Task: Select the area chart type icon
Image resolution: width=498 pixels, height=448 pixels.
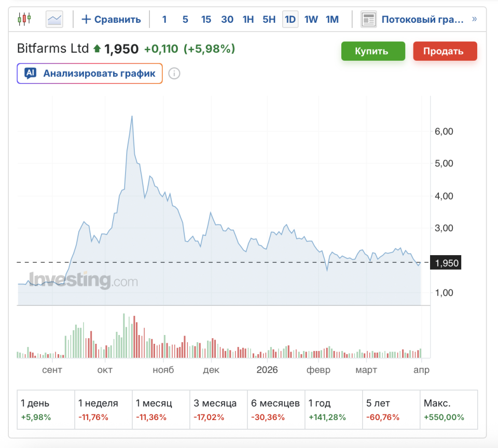Action: (x=54, y=19)
